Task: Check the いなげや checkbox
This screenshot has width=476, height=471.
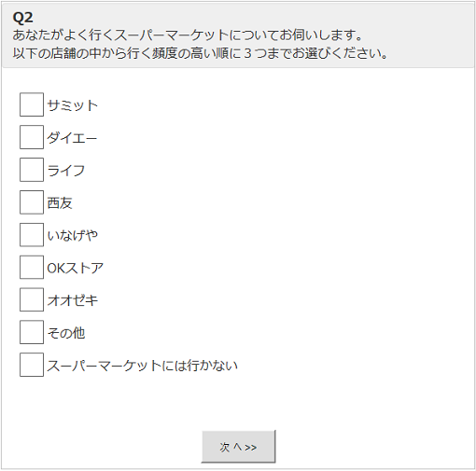Action: tap(32, 235)
